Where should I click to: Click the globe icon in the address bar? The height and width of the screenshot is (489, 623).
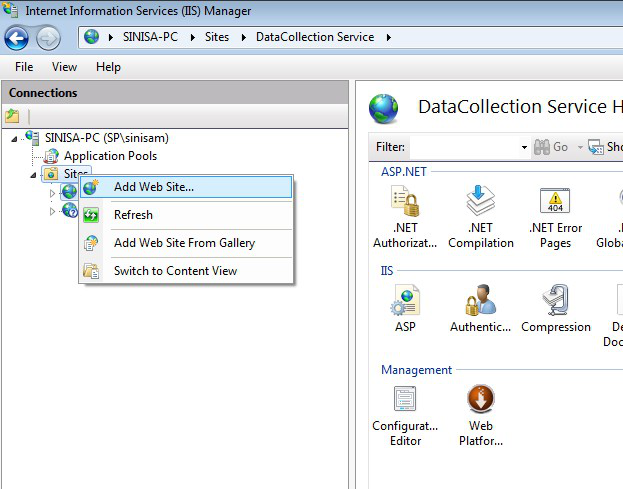[x=91, y=37]
